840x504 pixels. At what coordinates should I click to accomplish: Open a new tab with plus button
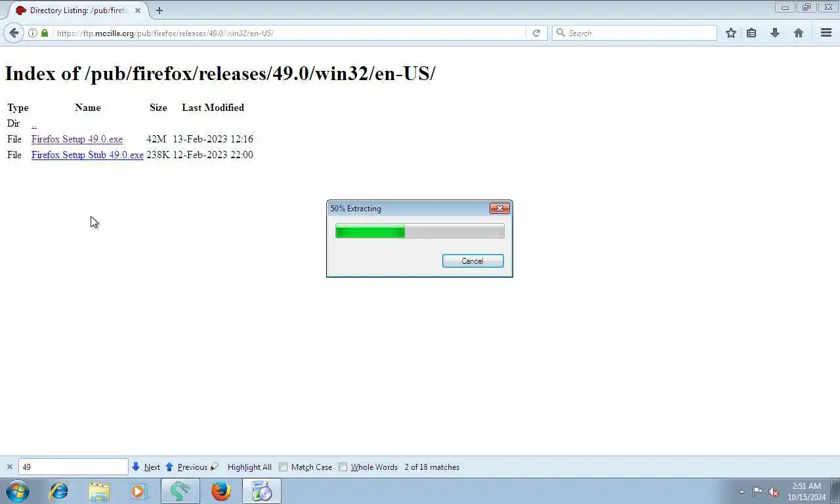159,10
